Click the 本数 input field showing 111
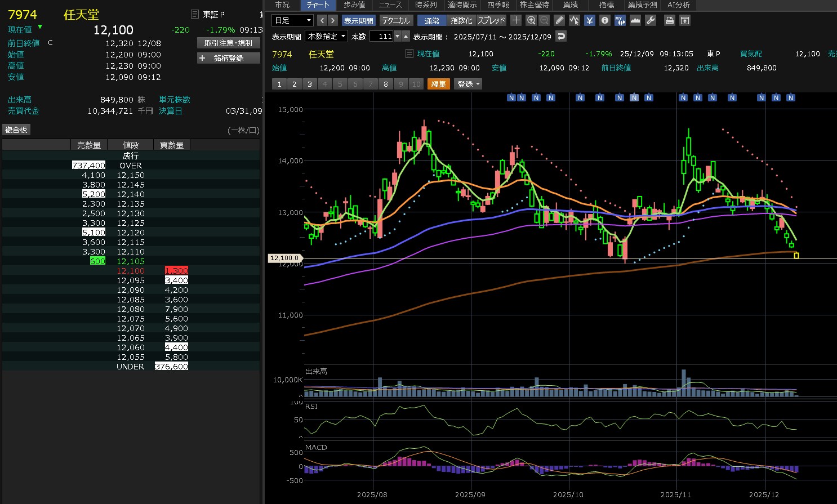The image size is (837, 504). point(381,36)
